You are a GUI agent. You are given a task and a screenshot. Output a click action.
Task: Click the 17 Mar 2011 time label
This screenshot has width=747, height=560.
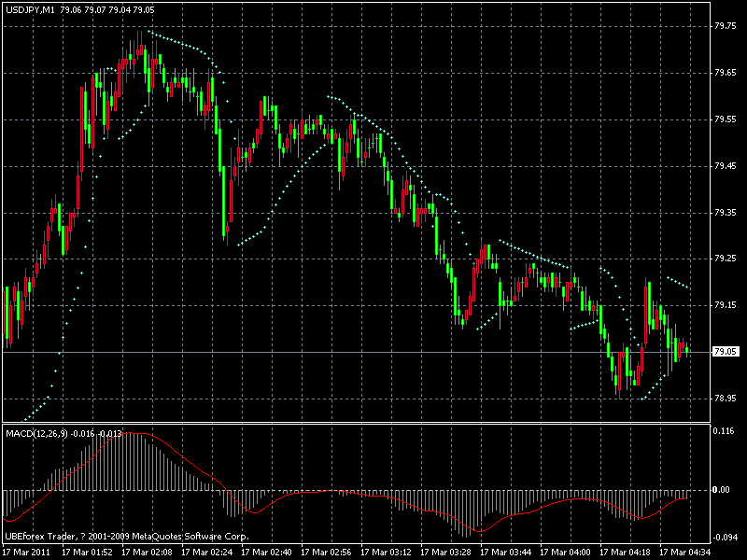click(27, 553)
